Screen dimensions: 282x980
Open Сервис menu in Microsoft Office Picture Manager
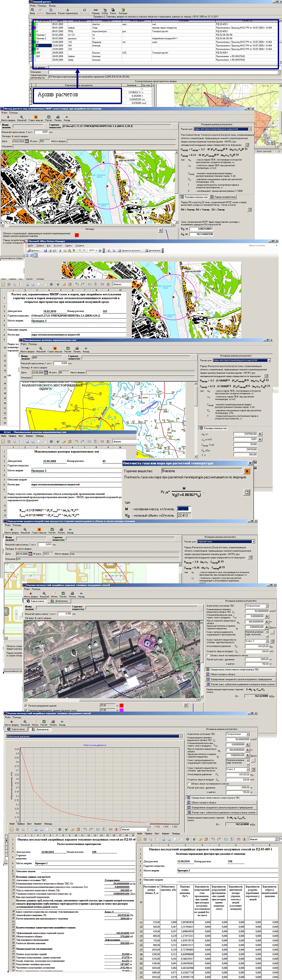[69, 246]
